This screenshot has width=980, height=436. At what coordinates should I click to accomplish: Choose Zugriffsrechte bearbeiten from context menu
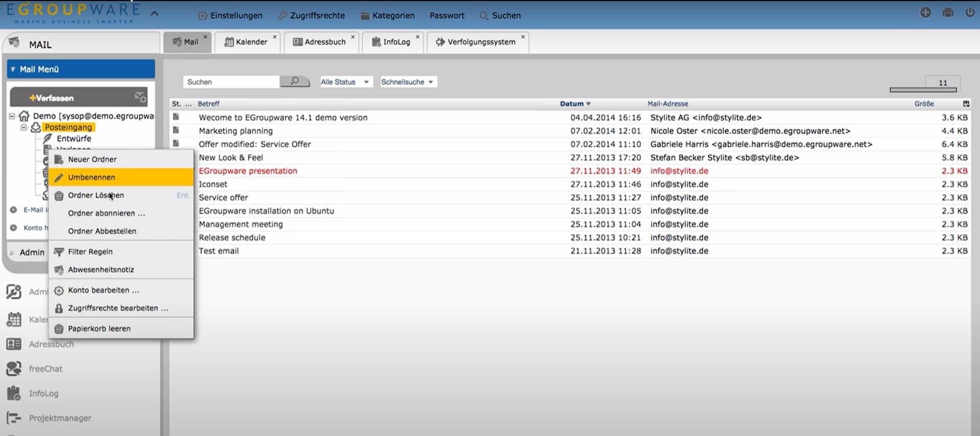(x=122, y=308)
